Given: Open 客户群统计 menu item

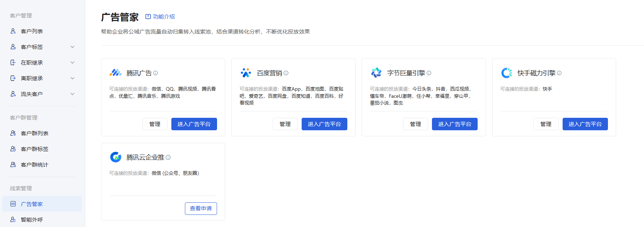Looking at the screenshot, I should click(42, 165).
